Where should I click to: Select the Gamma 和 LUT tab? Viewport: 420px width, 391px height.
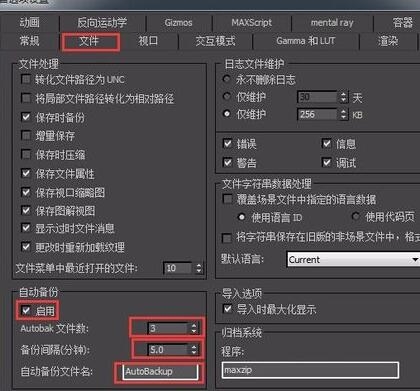305,41
